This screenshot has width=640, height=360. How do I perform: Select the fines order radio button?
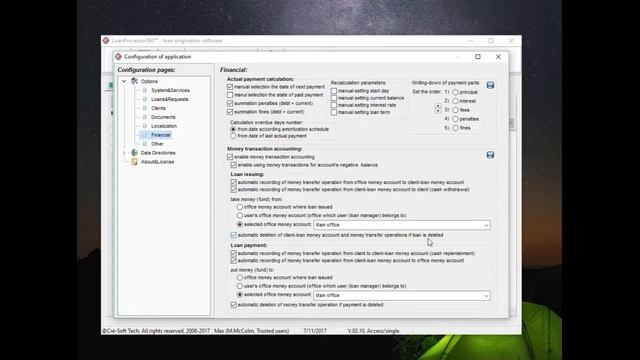(x=455, y=128)
